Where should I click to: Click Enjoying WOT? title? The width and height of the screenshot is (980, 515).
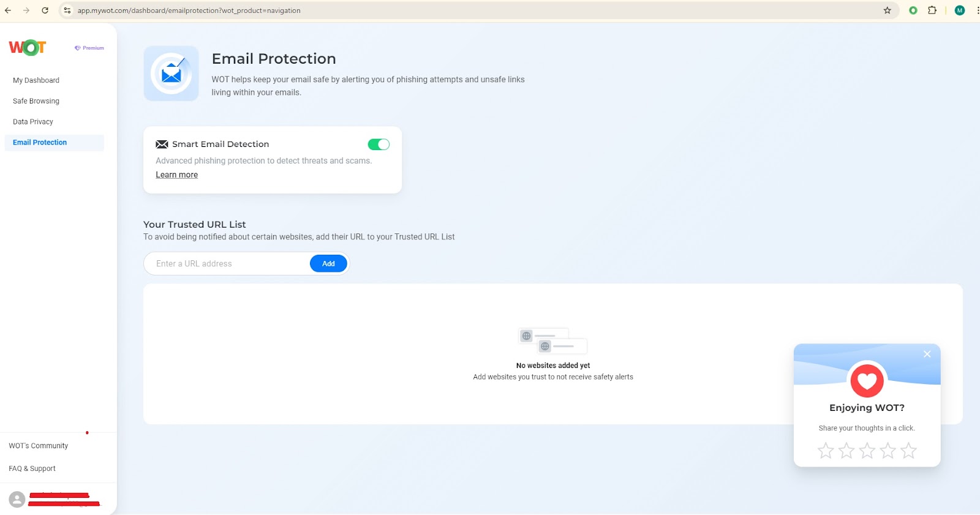point(867,408)
